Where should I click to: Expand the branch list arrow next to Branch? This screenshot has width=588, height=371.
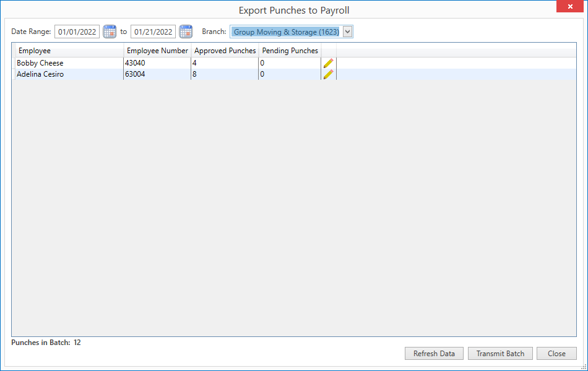point(347,32)
